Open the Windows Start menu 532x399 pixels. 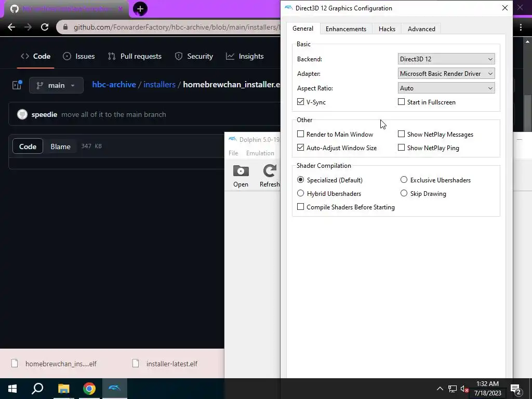pos(12,389)
